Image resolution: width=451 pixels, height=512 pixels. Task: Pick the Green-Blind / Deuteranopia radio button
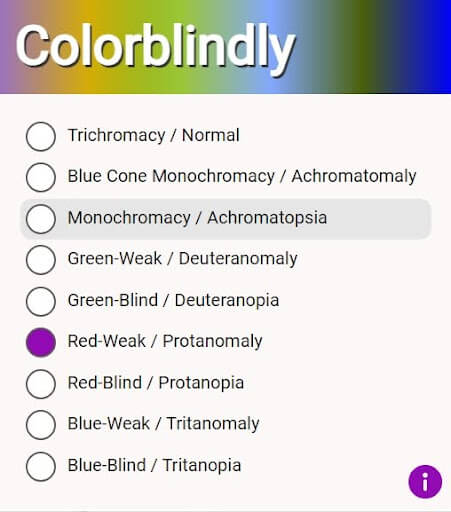pos(41,301)
